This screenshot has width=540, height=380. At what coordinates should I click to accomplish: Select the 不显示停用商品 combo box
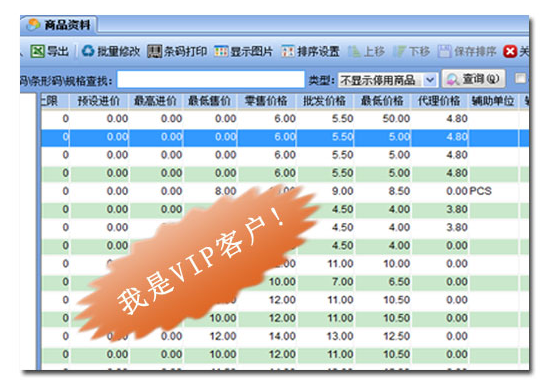[387, 80]
